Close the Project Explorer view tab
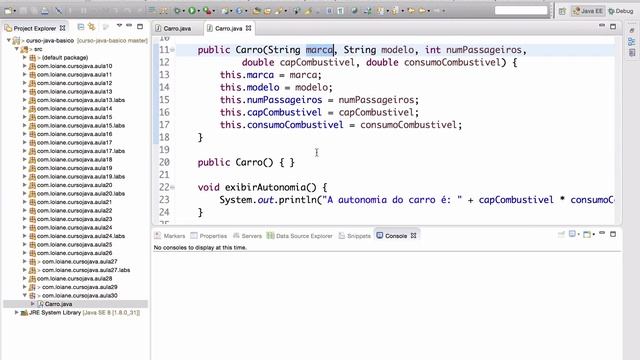Image resolution: width=640 pixels, height=360 pixels. tap(62, 28)
